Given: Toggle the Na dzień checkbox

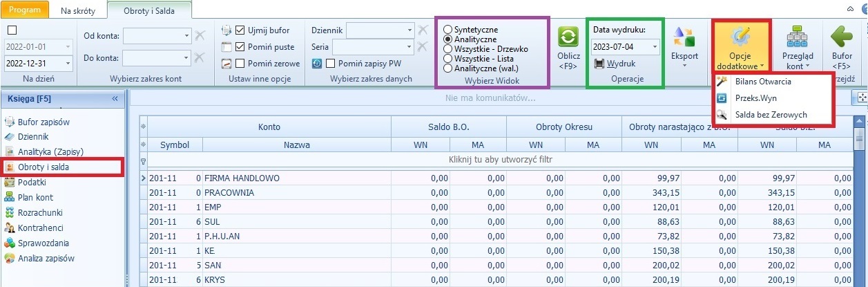Looking at the screenshot, I should point(12,30).
